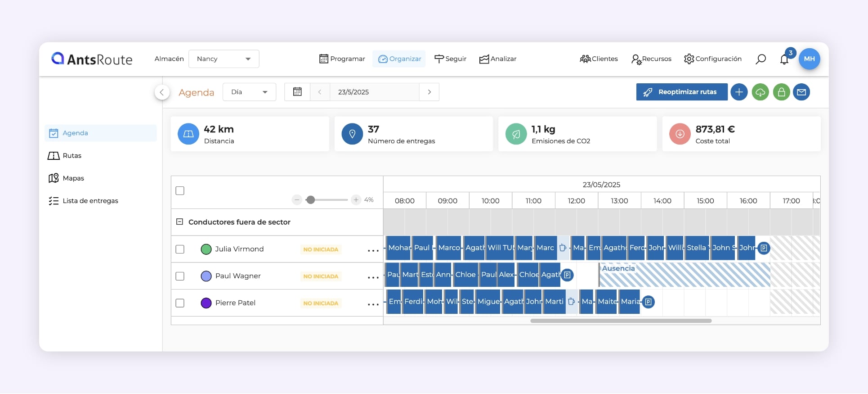
Task: Expand the Día view dropdown
Action: [x=249, y=92]
